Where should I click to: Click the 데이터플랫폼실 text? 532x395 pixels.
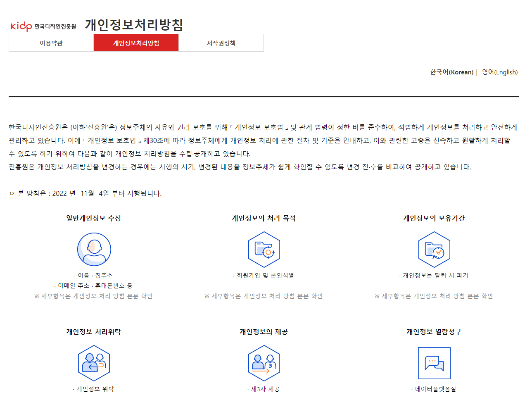click(x=435, y=389)
